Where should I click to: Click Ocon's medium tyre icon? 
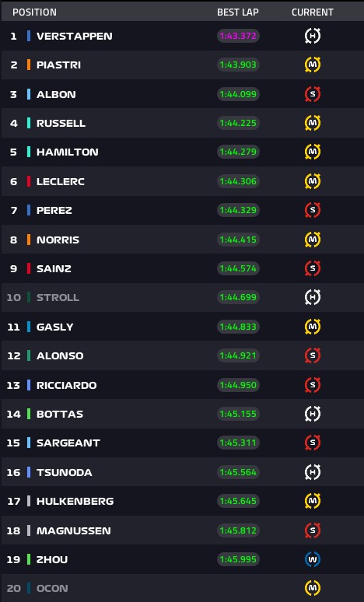tap(313, 588)
